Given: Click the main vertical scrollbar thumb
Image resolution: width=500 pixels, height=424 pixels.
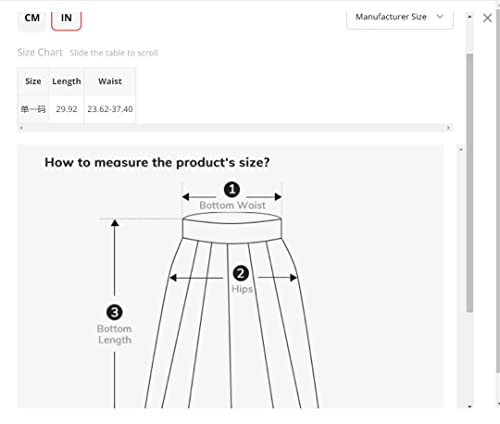Looking at the screenshot, I should click(470, 183).
